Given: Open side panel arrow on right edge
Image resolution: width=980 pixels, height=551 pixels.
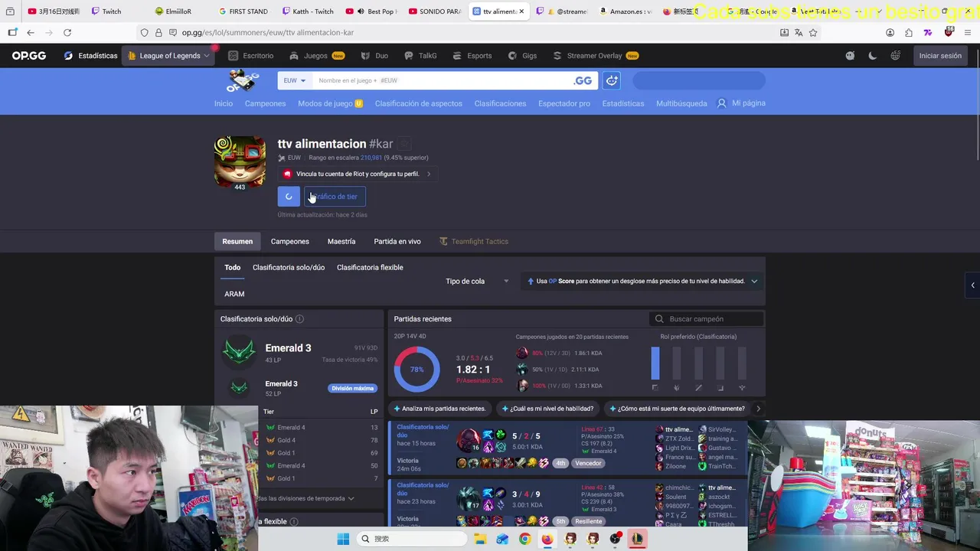Looking at the screenshot, I should click(x=972, y=285).
